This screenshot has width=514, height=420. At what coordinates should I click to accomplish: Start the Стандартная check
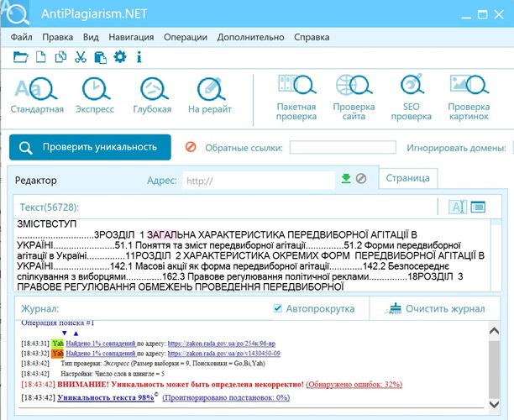coord(37,96)
